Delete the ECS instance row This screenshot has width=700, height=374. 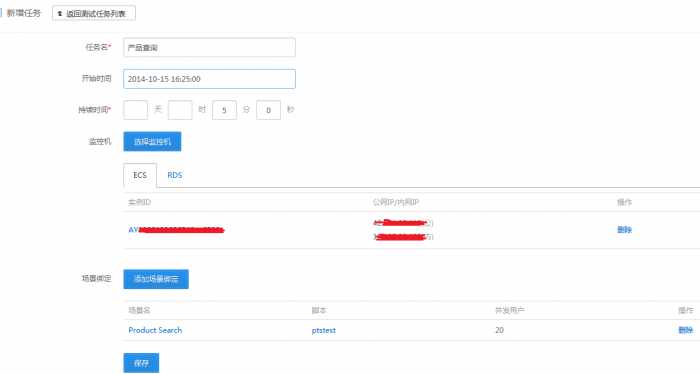[624, 230]
